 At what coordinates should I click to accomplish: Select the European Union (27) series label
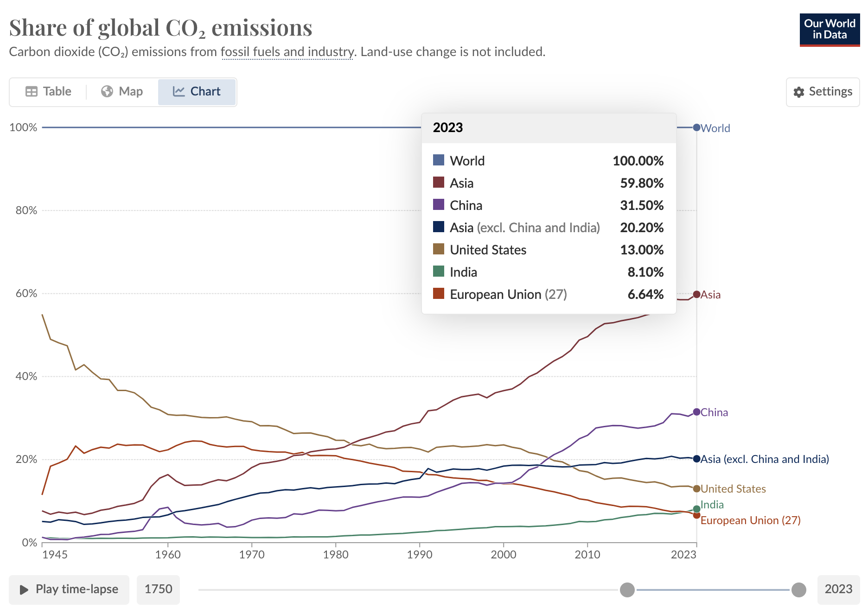[x=750, y=520]
